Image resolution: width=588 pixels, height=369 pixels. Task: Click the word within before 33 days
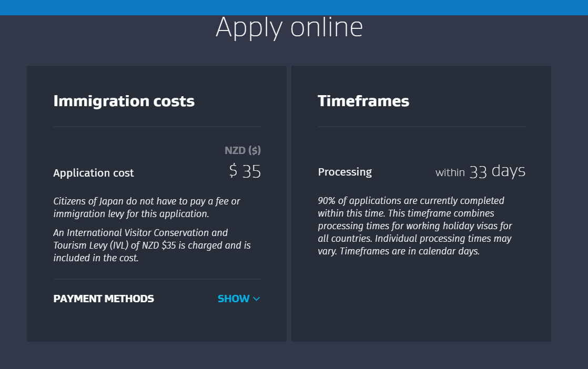450,172
